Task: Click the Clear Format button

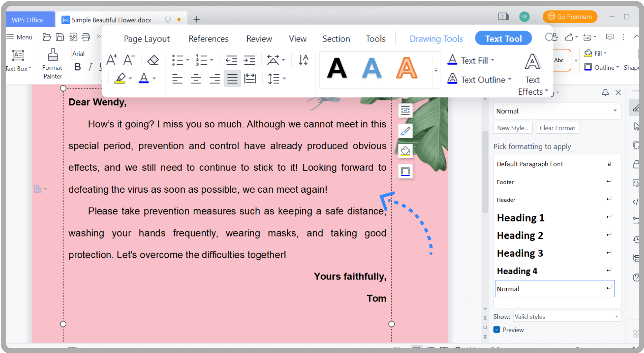Action: pyautogui.click(x=557, y=128)
